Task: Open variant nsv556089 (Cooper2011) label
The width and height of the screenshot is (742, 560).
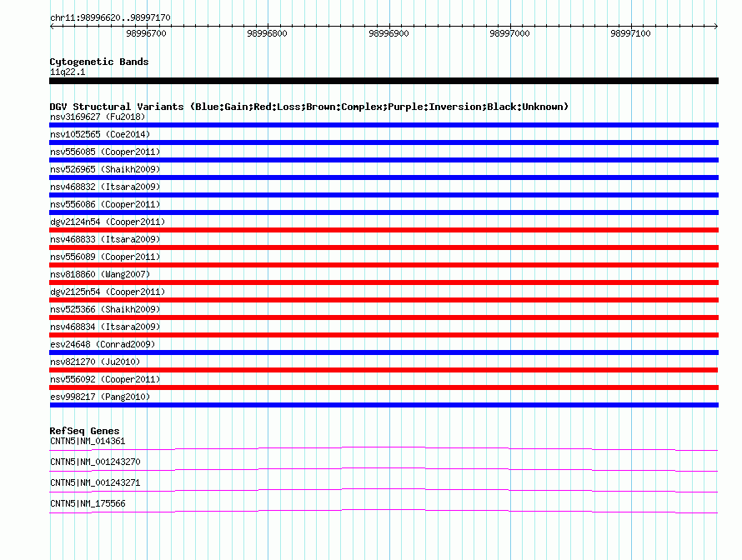Action: tap(105, 257)
